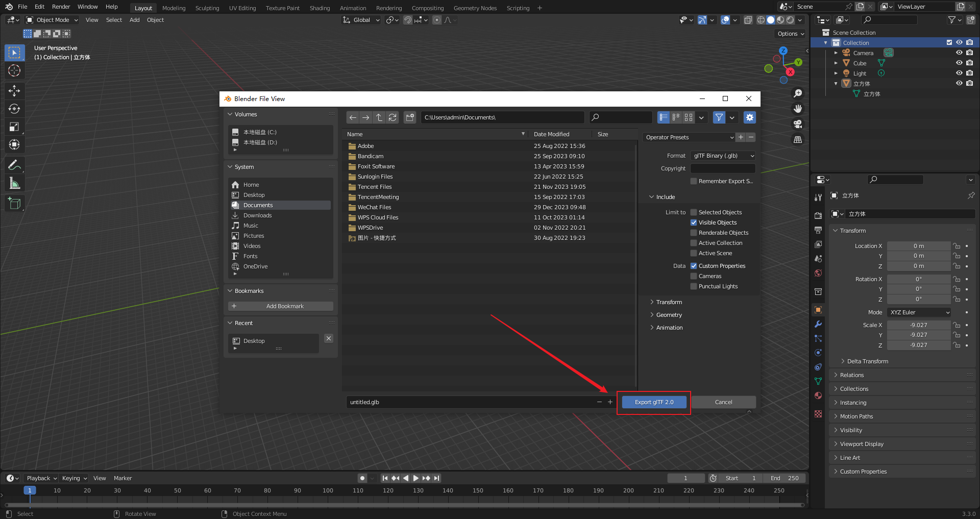This screenshot has width=980, height=519.
Task: Switch file browser to vertical list view
Action: pos(664,117)
